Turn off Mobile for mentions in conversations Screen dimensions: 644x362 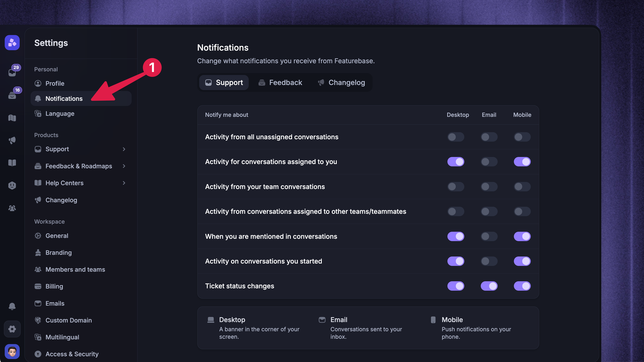coord(522,236)
